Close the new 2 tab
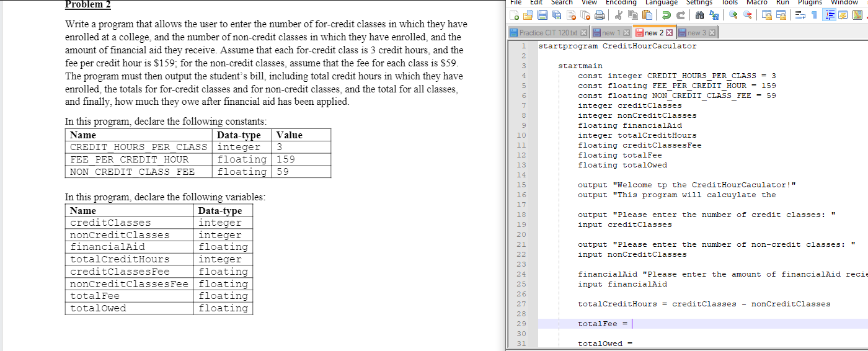 (x=669, y=33)
